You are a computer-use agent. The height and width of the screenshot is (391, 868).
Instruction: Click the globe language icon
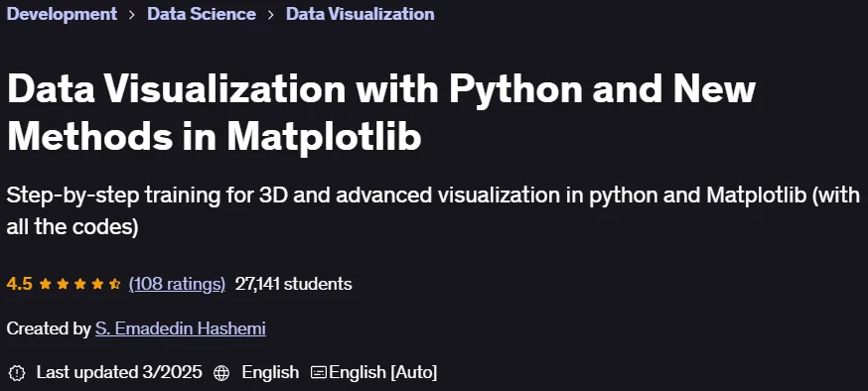(x=221, y=373)
